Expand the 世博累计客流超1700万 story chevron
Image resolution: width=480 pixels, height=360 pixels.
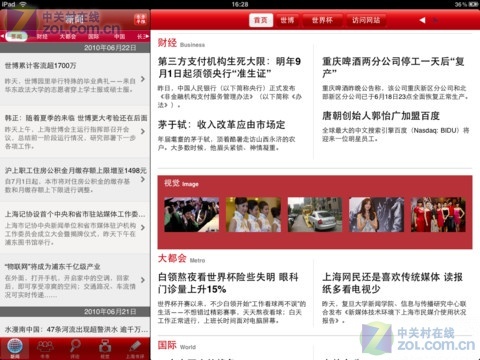click(143, 79)
